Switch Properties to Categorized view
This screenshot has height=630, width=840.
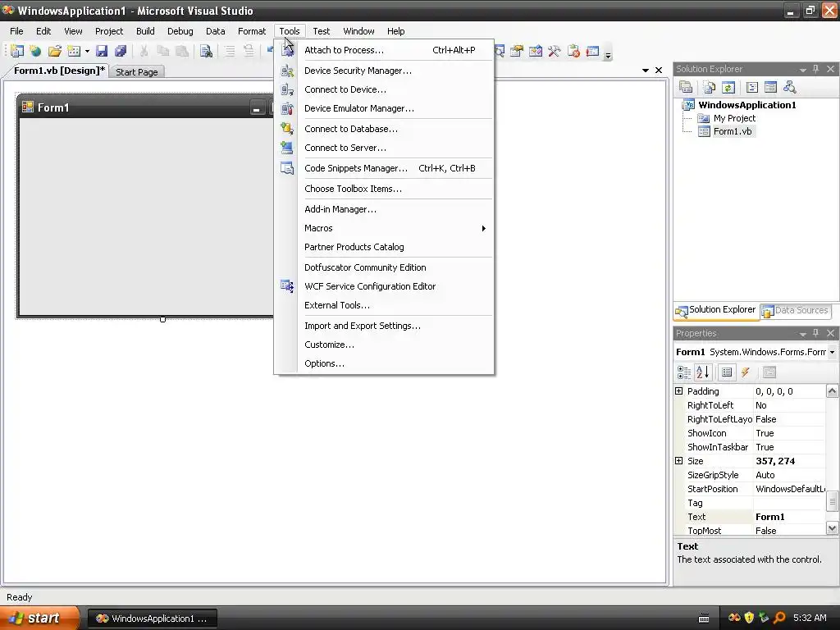(684, 372)
